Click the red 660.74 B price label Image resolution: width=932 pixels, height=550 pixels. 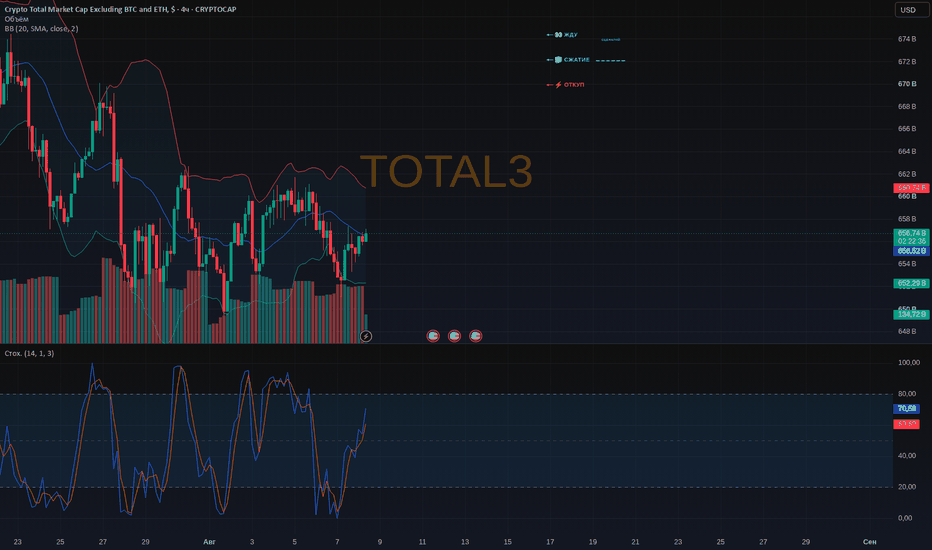(x=911, y=188)
